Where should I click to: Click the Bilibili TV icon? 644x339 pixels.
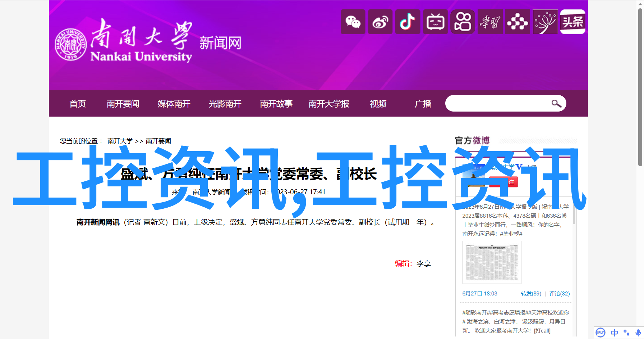[435, 22]
